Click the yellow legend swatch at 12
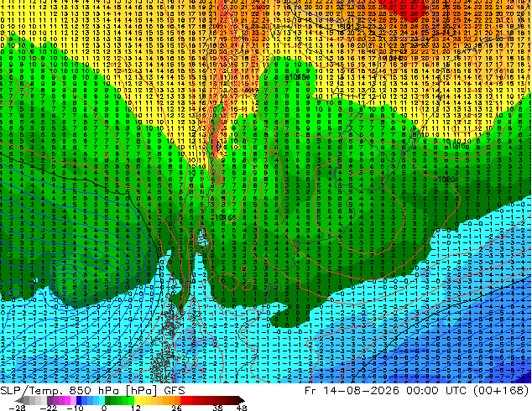The width and height of the screenshot is (532, 411). [x=137, y=400]
